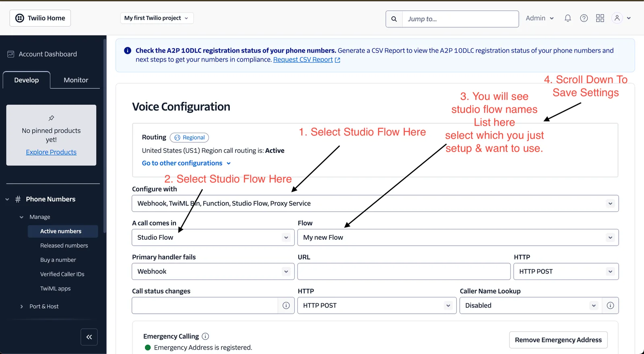Collapse the sidebar with double-chevron button
Screen dimensions: 644x354
point(89,337)
